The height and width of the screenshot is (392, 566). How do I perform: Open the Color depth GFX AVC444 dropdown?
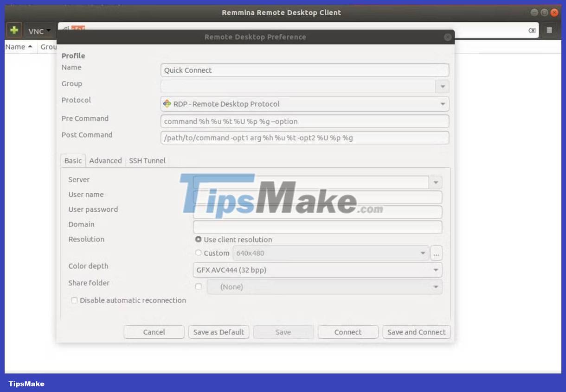point(317,270)
